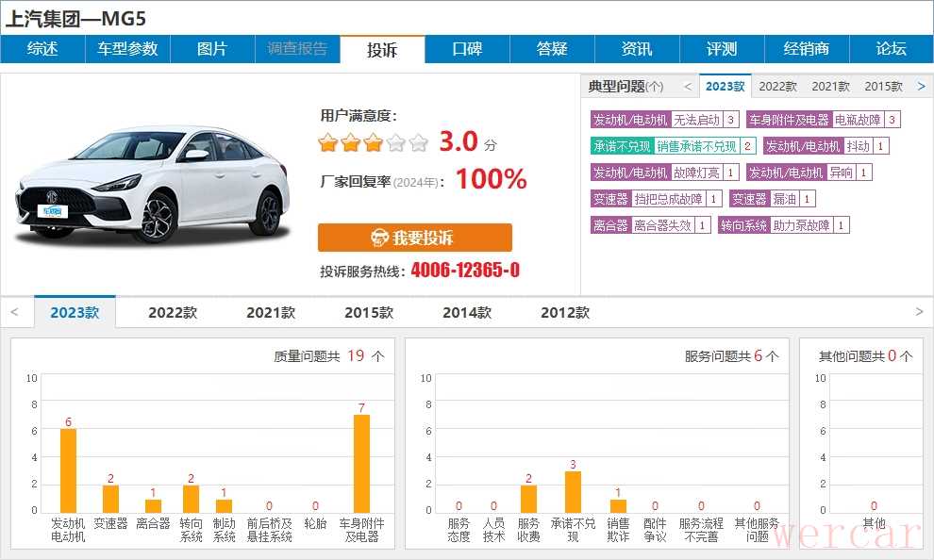
Task: Click the 人员技术 axis label
Action: pyautogui.click(x=493, y=530)
